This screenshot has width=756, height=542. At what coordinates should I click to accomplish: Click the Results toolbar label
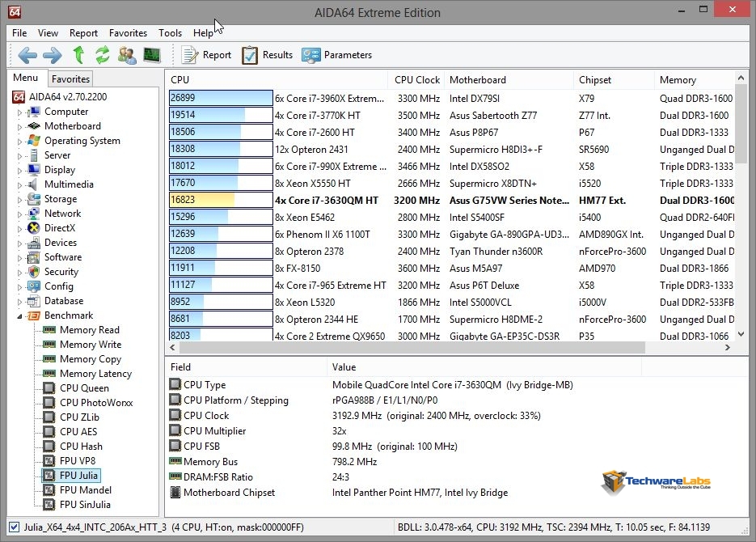click(x=277, y=55)
